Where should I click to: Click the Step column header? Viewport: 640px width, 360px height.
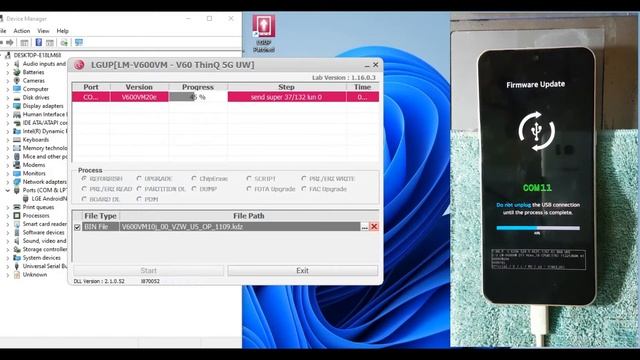tap(287, 87)
